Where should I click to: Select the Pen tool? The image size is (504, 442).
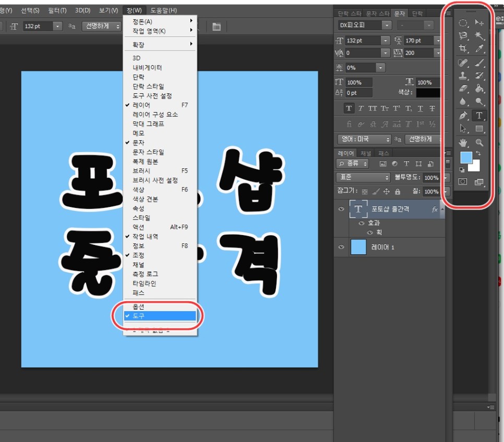click(463, 115)
